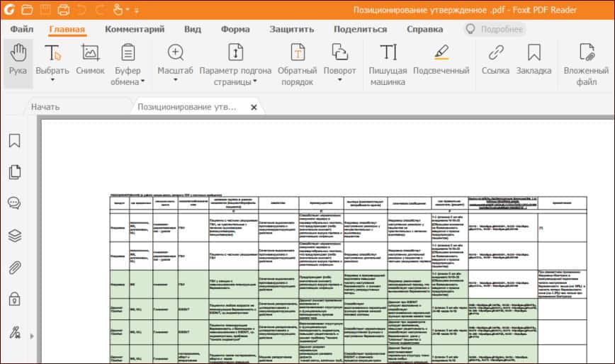The image size is (615, 364).
Task: Open the Attachments paperclip panel
Action: coord(14,268)
